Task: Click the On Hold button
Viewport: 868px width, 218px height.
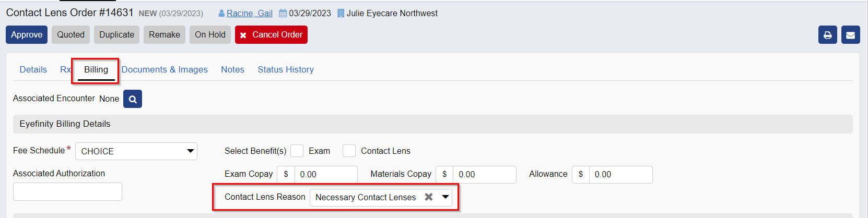Action: point(210,35)
